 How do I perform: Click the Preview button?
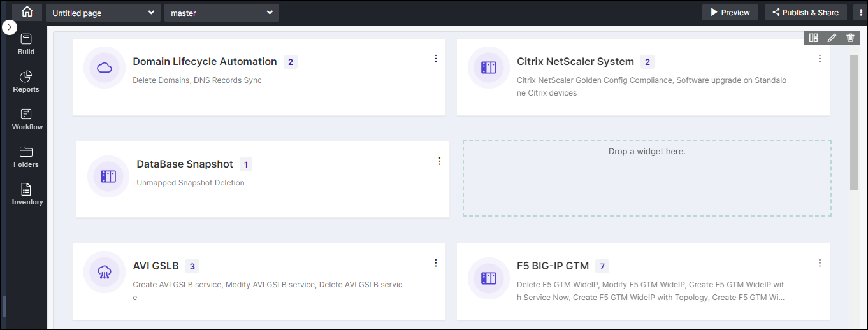click(x=730, y=12)
